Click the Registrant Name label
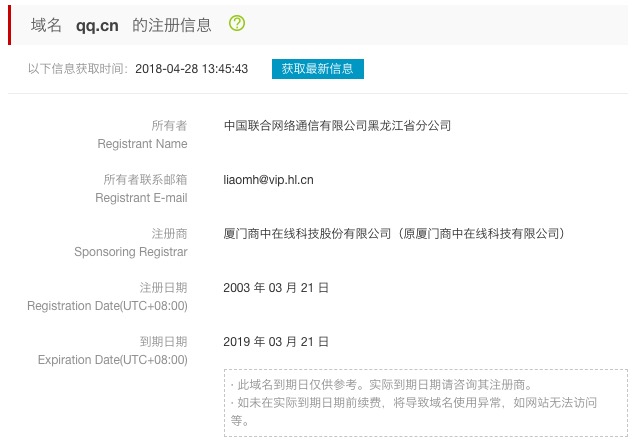 [142, 144]
